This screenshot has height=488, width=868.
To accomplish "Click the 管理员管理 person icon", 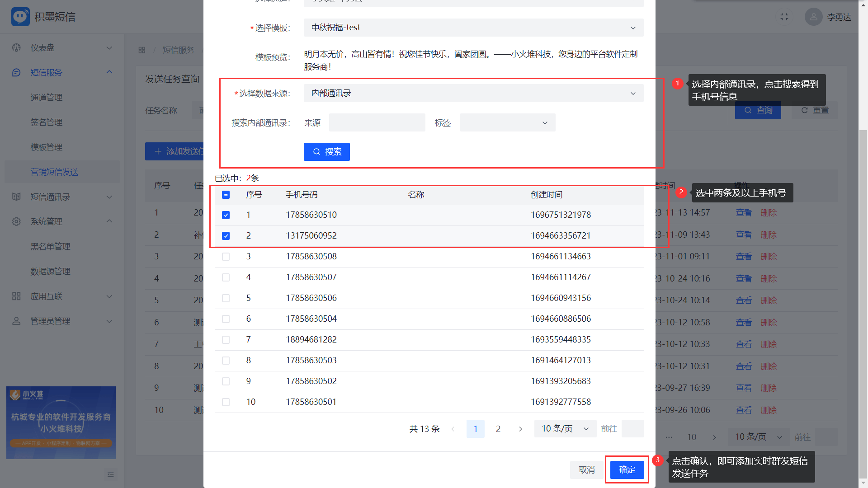I will (x=16, y=321).
